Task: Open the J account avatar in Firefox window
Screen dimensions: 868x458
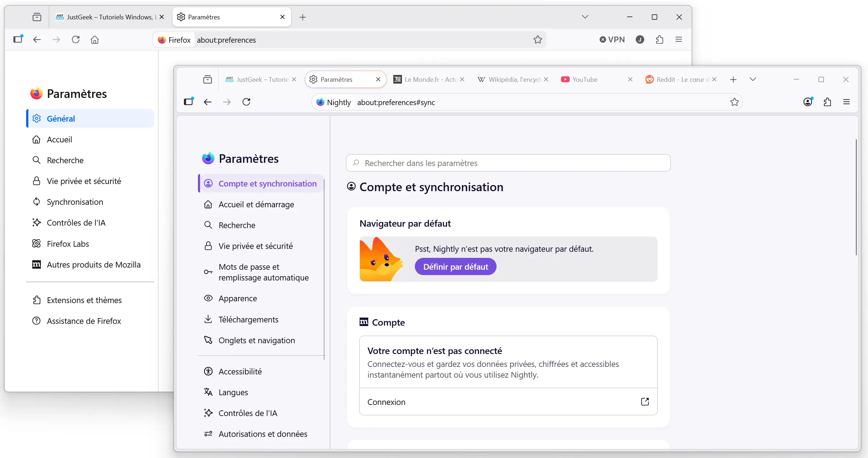Action: 640,39
